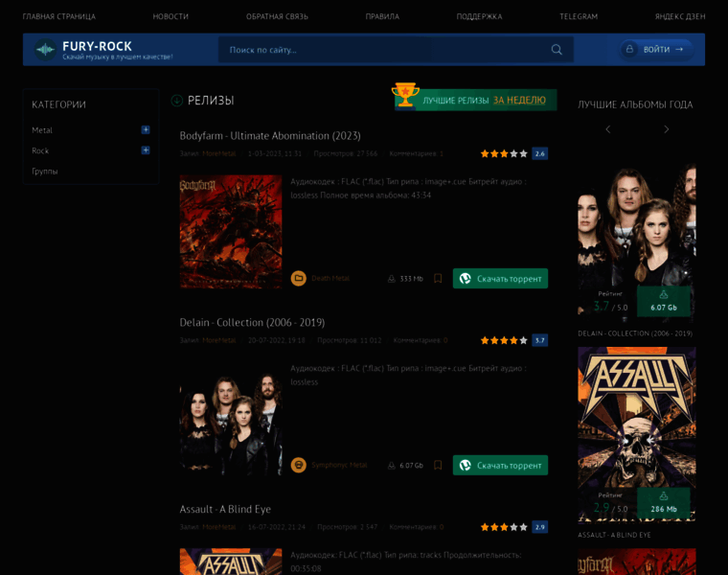Click uploader MoreMetal on Bodyfarm release
Screen dimensions: 728x575
coord(218,153)
